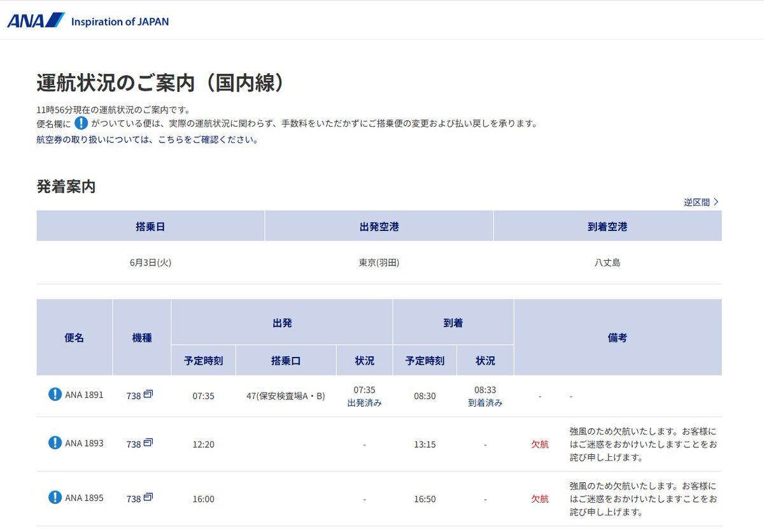Open the 738 aircraft link for ANA 1895
The height and width of the screenshot is (532, 764).
134,499
